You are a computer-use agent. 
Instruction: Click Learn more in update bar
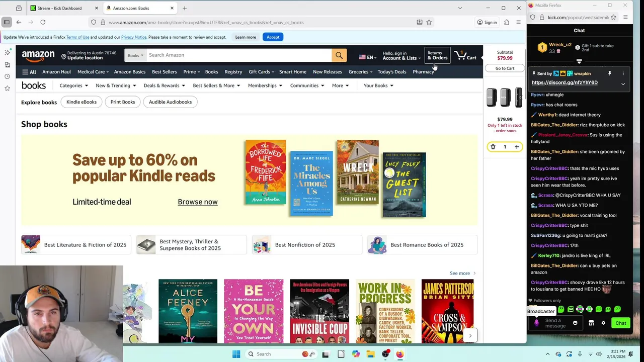(246, 37)
